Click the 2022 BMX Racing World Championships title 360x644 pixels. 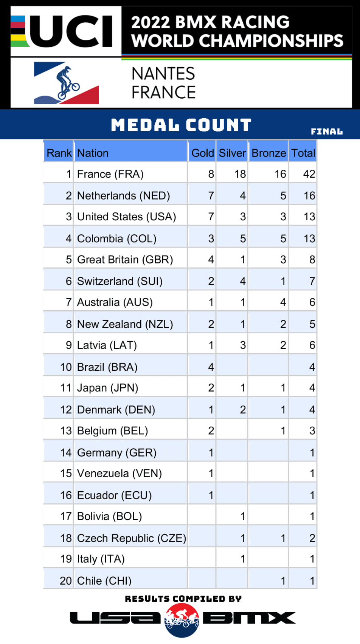237,31
